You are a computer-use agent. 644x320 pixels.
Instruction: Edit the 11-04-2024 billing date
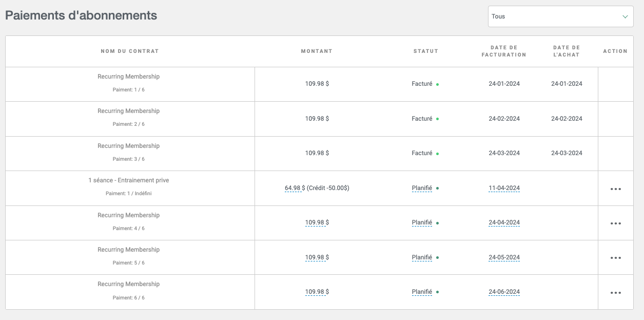504,188
